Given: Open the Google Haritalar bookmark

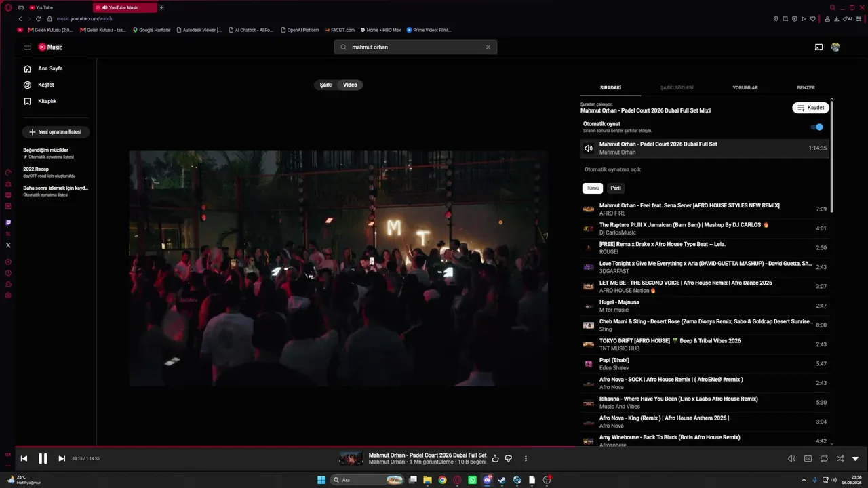Looking at the screenshot, I should pyautogui.click(x=152, y=30).
